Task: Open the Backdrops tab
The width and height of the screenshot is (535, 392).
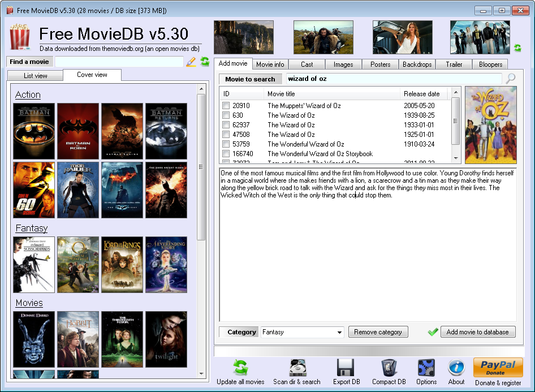Action: click(417, 64)
